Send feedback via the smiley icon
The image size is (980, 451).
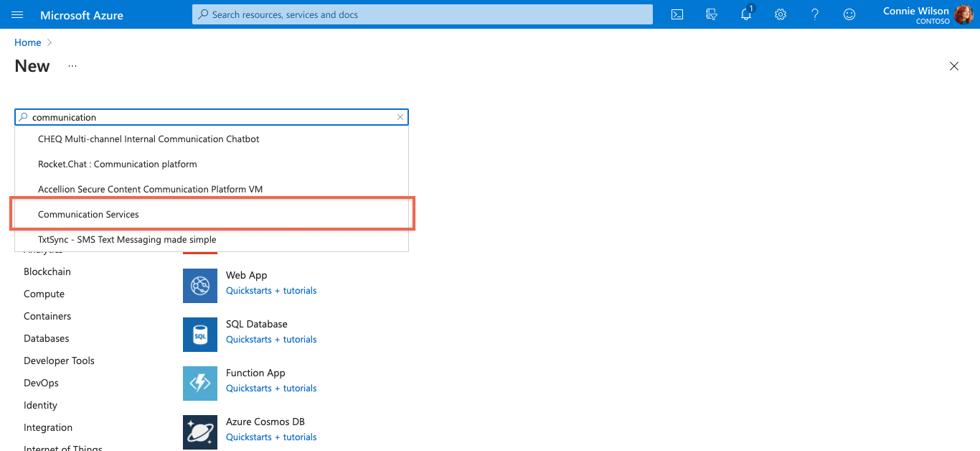point(849,14)
